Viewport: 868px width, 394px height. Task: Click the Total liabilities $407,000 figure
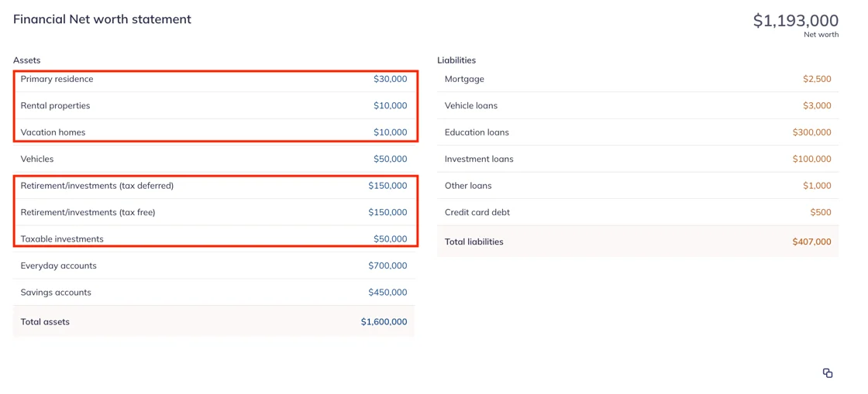pos(812,242)
